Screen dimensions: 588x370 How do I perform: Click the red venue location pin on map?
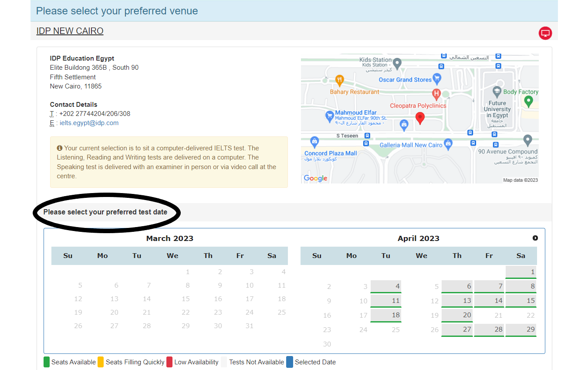coord(420,118)
